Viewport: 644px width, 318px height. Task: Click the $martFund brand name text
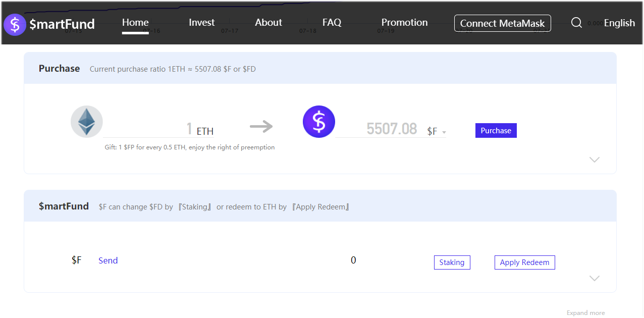(x=62, y=24)
